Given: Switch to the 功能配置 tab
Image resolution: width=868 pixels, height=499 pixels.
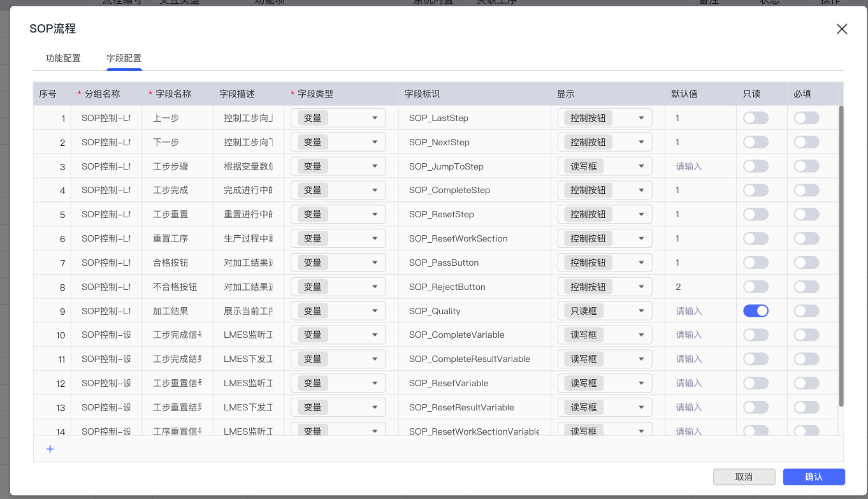Looking at the screenshot, I should 63,58.
